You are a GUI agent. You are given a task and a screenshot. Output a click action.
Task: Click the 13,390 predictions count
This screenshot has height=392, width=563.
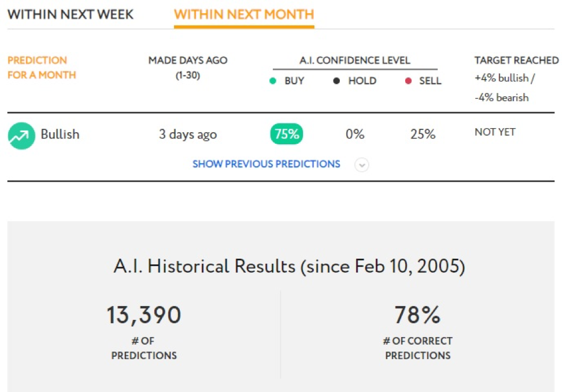tap(144, 315)
